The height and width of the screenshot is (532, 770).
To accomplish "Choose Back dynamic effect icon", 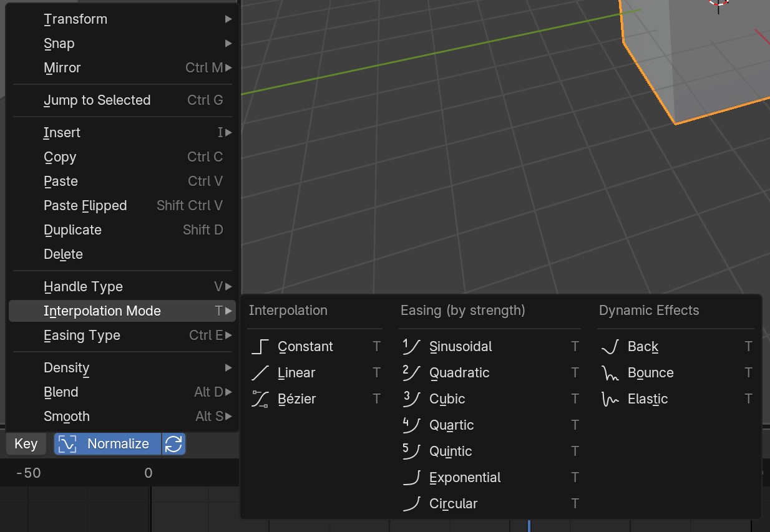I will [610, 347].
